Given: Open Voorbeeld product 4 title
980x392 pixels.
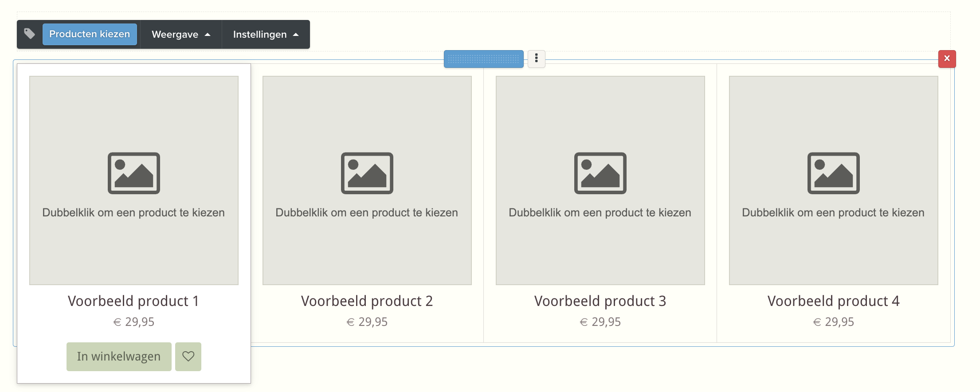Looking at the screenshot, I should tap(833, 301).
